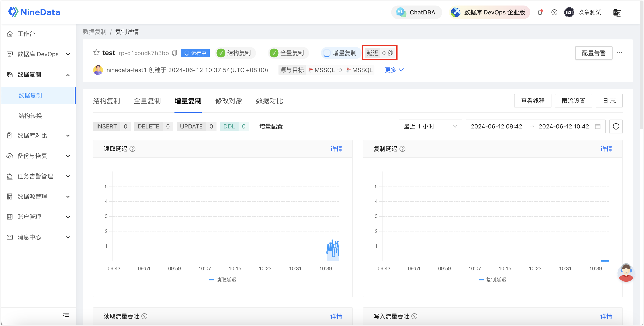Switch to the 数据对比 tab

270,101
